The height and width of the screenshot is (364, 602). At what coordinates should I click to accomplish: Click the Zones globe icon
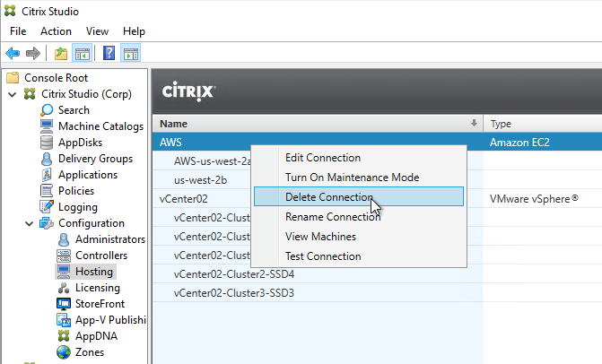64,352
